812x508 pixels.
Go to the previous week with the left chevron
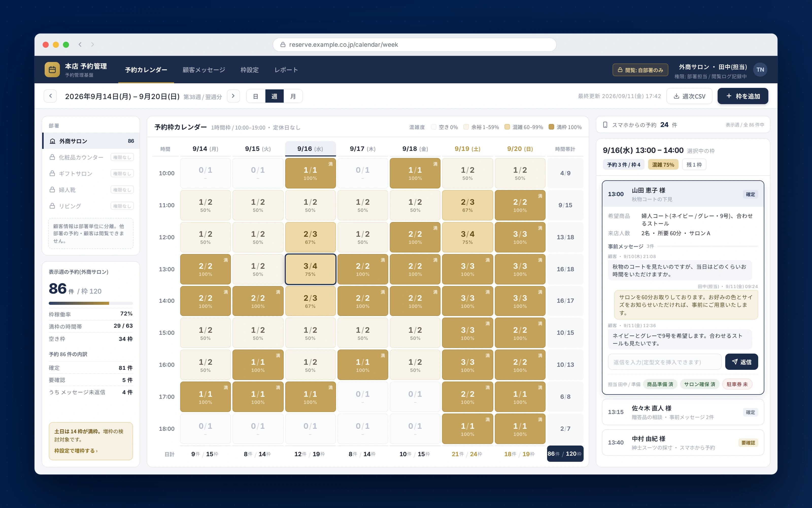point(50,96)
